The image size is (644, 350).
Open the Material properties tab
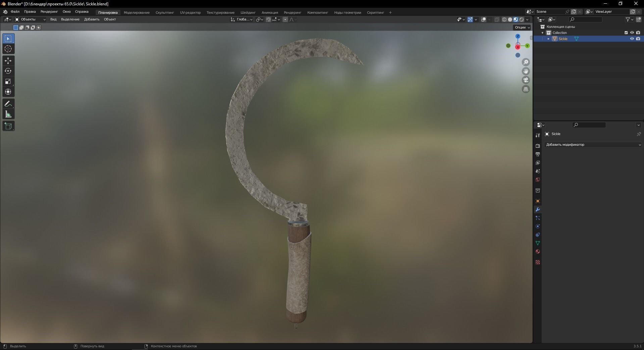(x=538, y=252)
